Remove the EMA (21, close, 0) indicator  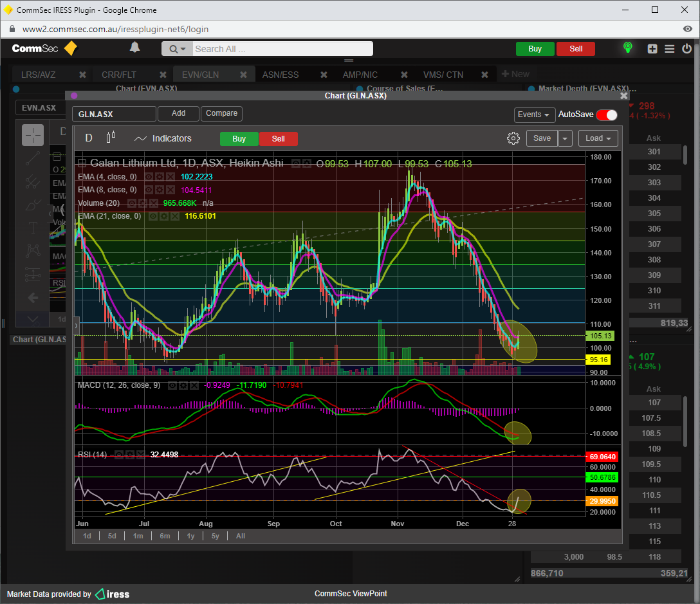[174, 217]
